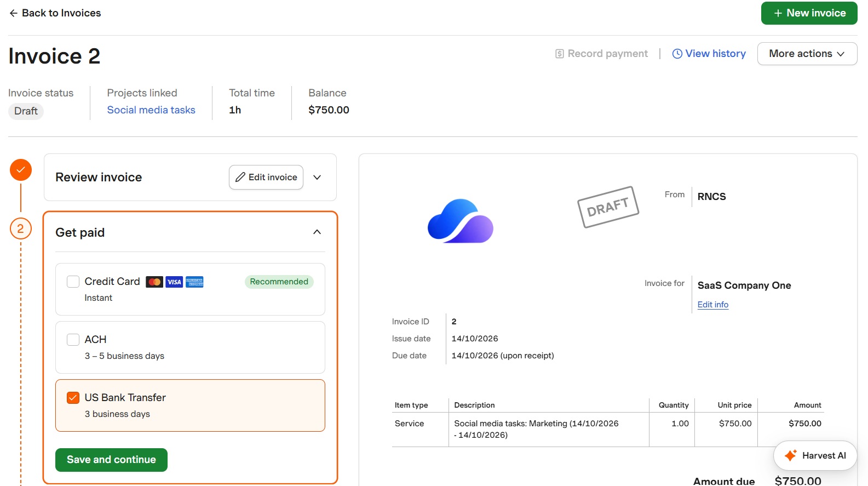Enable the ACH payment checkbox
868x486 pixels.
coord(73,340)
